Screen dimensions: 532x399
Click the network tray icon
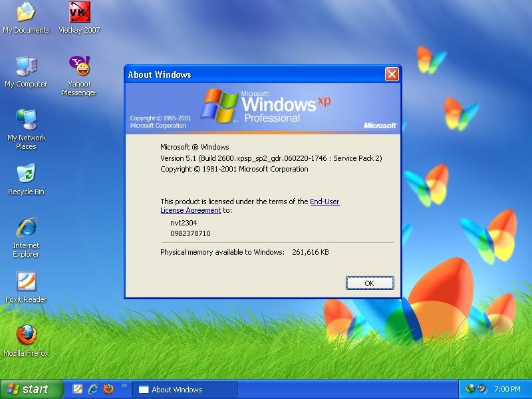(470, 388)
